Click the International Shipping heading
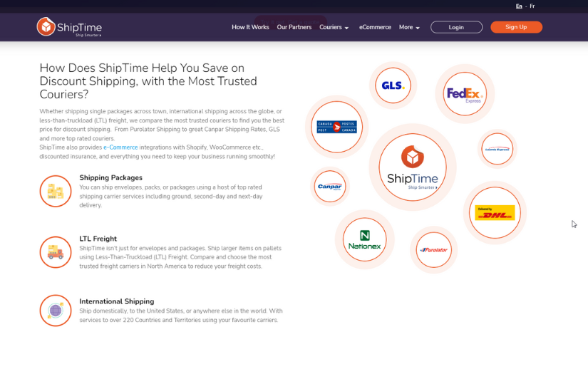This screenshot has height=374, width=588. [x=117, y=301]
